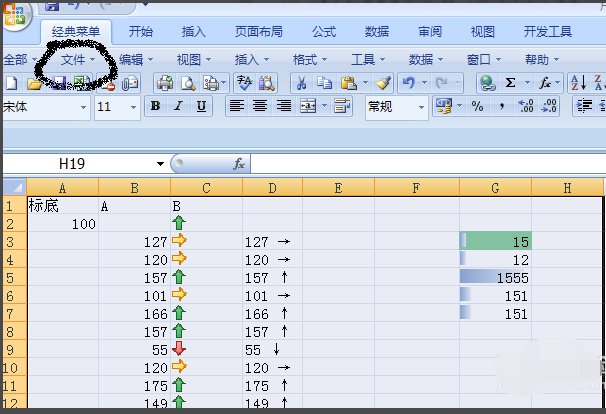The image size is (606, 414).
Task: Click the Format Painter brush icon
Action: click(x=383, y=83)
